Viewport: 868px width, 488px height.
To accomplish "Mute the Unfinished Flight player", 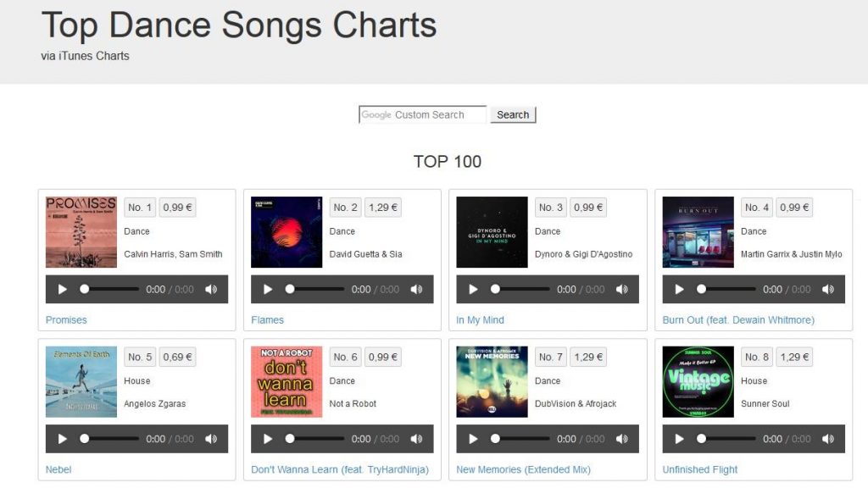I will click(828, 439).
